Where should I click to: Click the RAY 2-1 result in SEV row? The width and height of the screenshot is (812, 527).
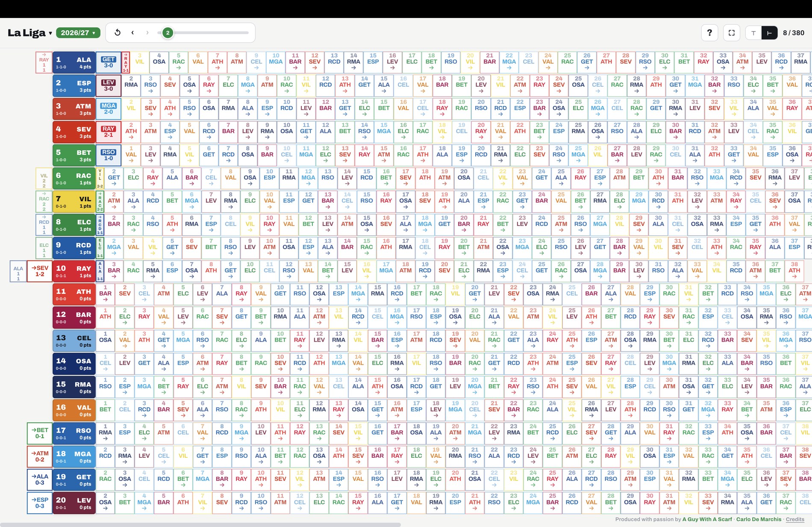pos(109,132)
